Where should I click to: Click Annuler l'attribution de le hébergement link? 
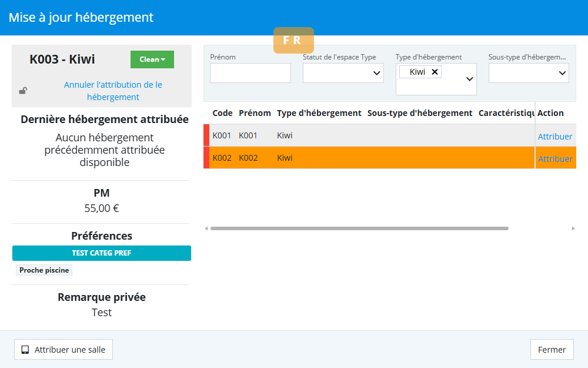click(x=113, y=91)
